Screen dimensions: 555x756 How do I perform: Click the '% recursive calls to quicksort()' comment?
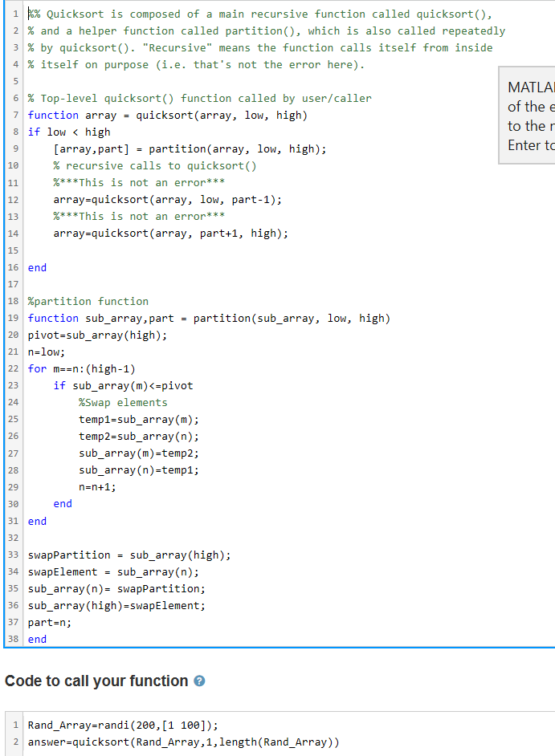pyautogui.click(x=155, y=166)
